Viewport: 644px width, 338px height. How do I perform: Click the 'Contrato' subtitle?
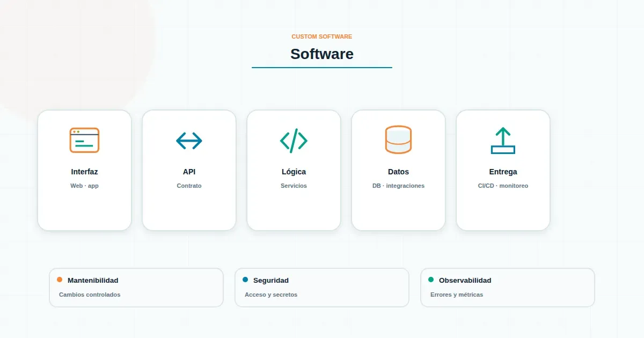pos(189,186)
